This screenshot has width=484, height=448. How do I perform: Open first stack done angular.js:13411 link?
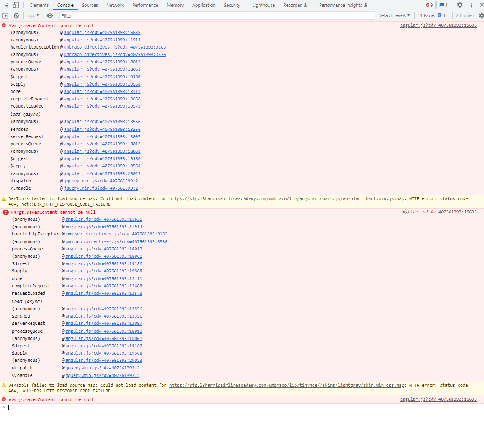[x=102, y=92]
